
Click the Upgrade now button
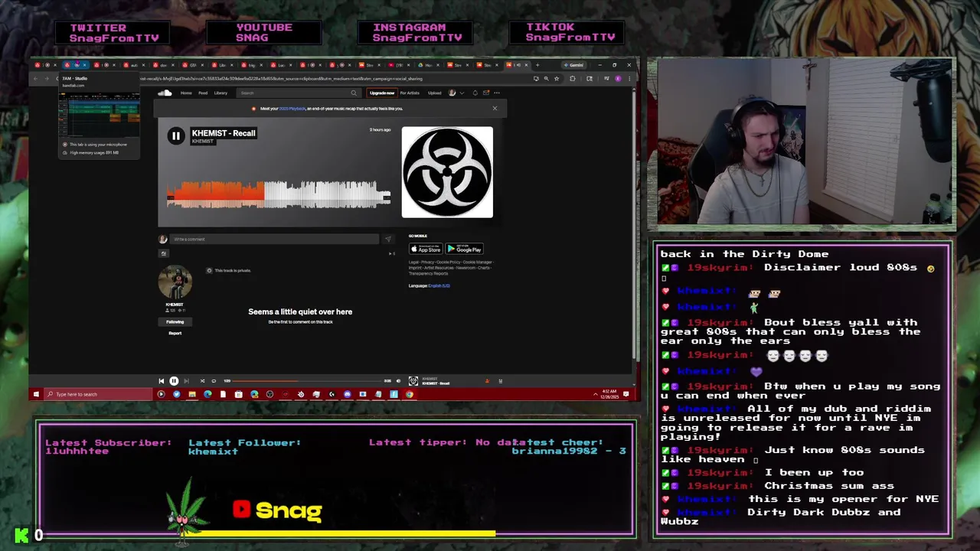click(x=382, y=93)
